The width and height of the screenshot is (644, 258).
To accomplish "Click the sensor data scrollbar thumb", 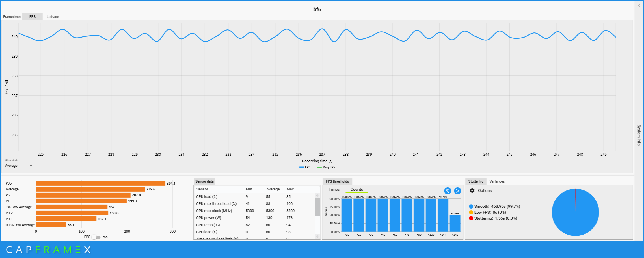I will [x=317, y=207].
